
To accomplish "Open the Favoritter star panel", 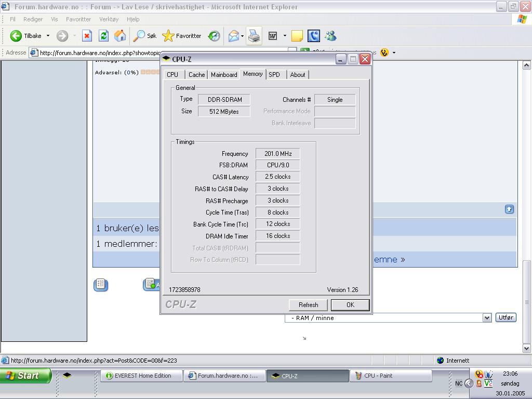I will [x=181, y=36].
